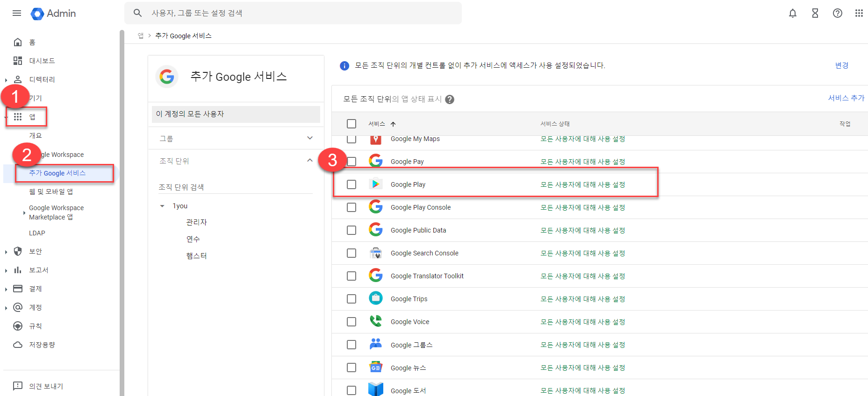This screenshot has width=868, height=396.
Task: Check the Google Pay checkbox
Action: [x=352, y=162]
